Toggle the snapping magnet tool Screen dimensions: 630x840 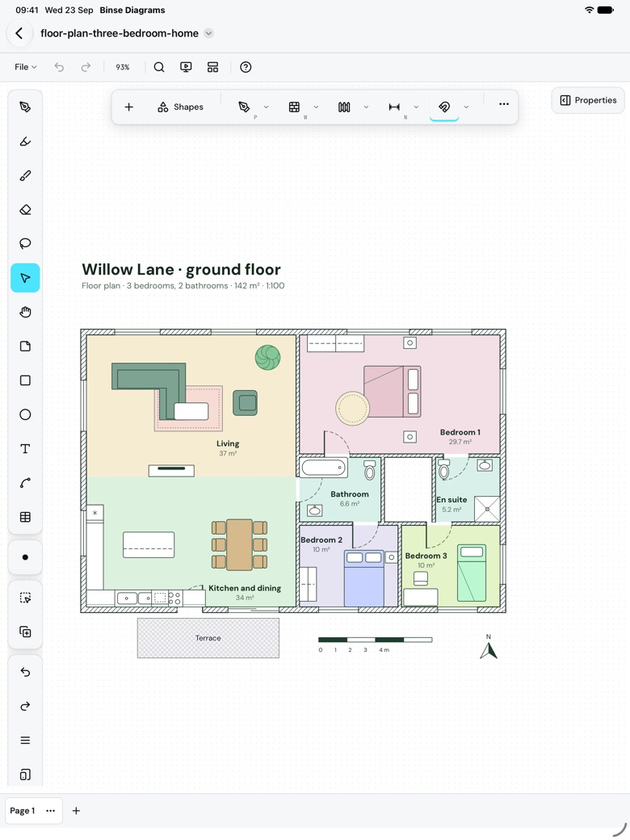444,107
